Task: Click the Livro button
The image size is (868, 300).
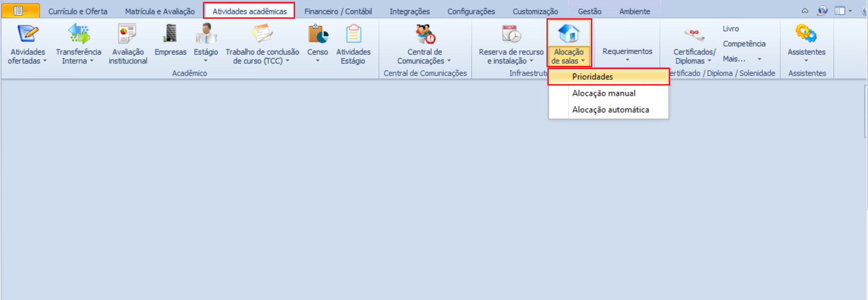Action: 731,29
